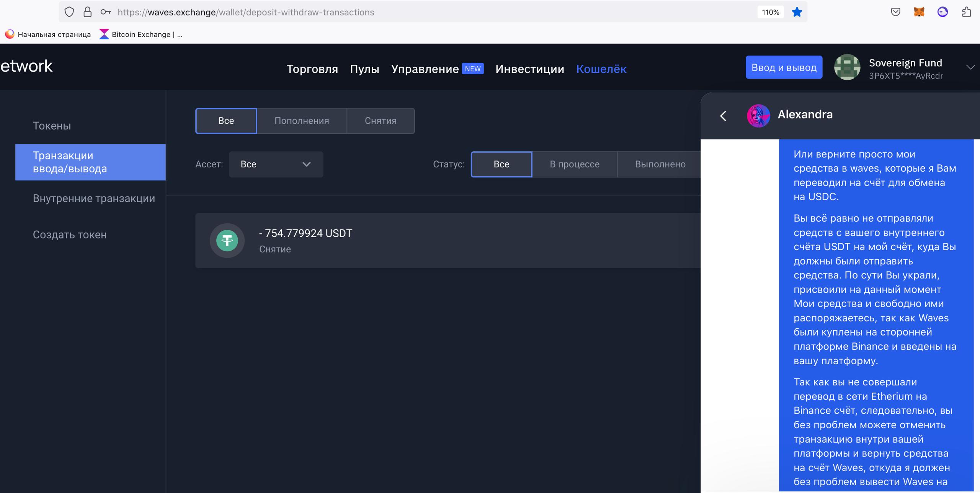Click the purple round extension icon
This screenshot has width=980, height=493.
coord(942,12)
